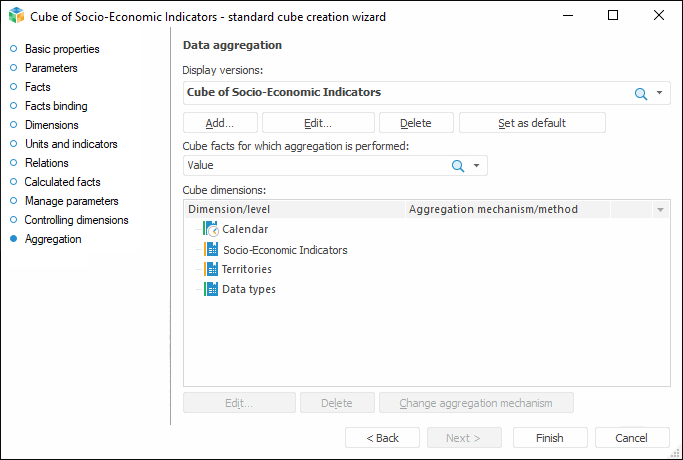Click the search icon in Display versions
683x460 pixels.
pos(641,93)
